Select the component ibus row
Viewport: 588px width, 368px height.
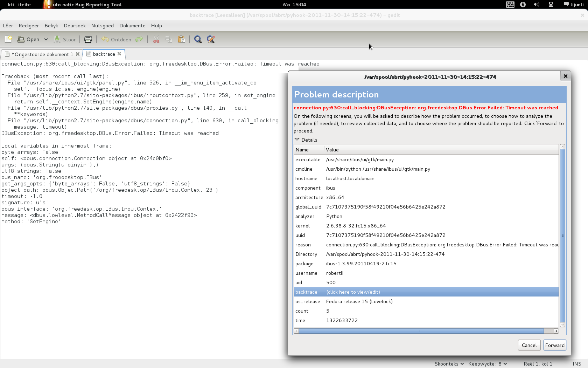point(426,188)
